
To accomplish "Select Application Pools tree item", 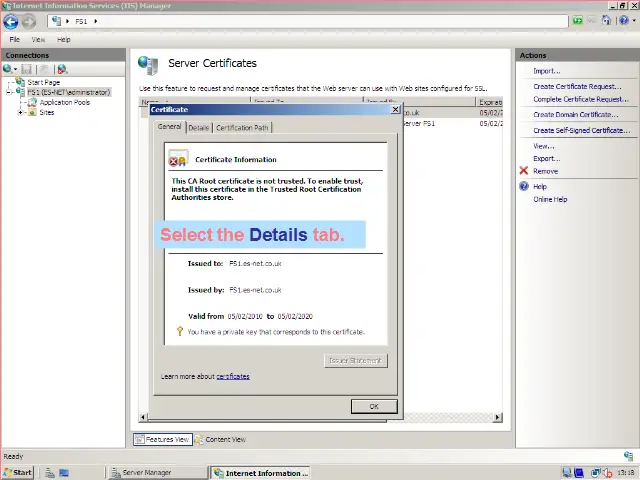I will 64,102.
